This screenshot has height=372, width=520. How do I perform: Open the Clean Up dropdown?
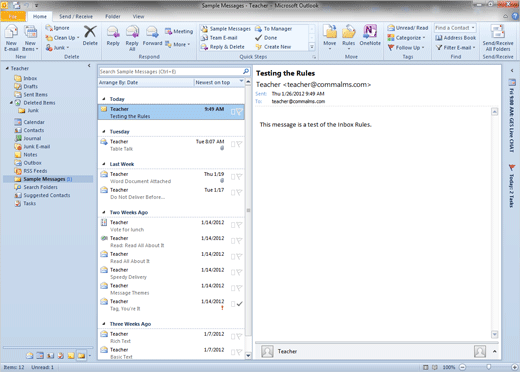[62, 38]
